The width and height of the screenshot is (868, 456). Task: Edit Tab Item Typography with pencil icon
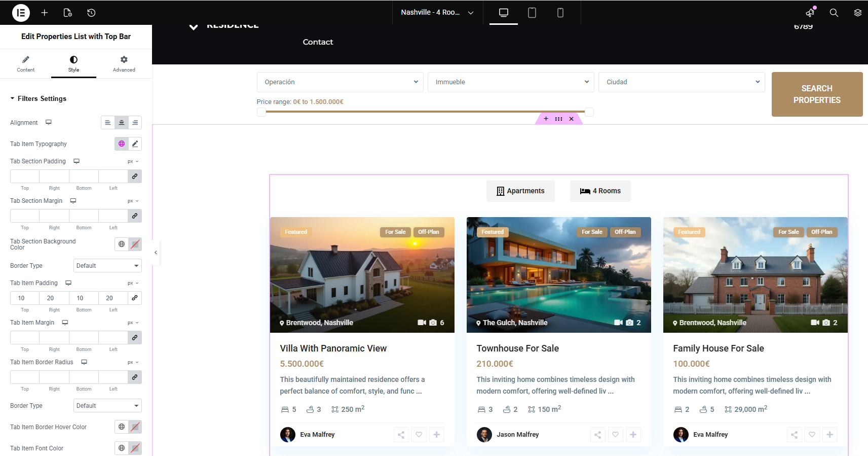coord(135,144)
